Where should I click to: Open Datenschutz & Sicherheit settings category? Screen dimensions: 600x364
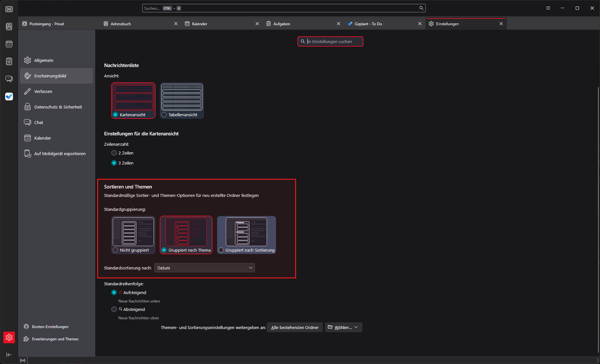coord(56,107)
